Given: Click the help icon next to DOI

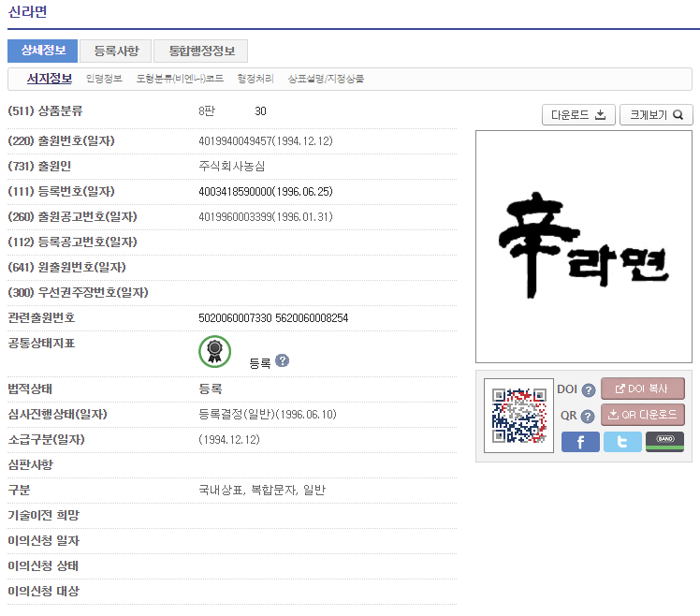Looking at the screenshot, I should [589, 390].
